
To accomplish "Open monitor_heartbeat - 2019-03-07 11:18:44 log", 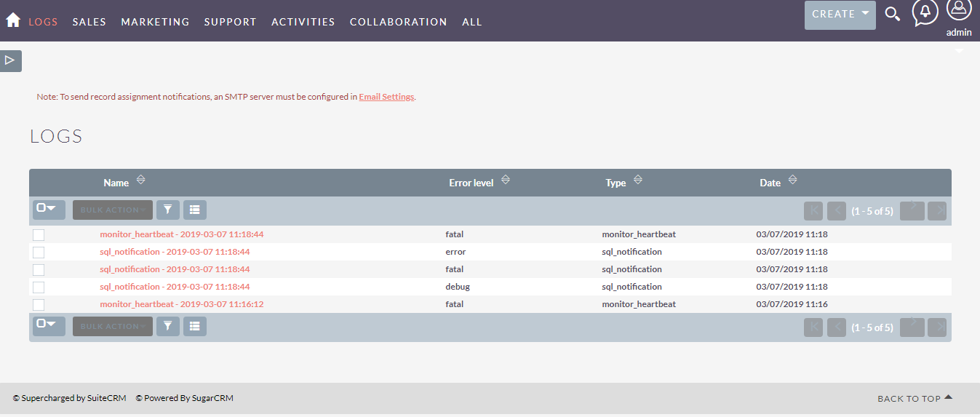I will tap(182, 234).
